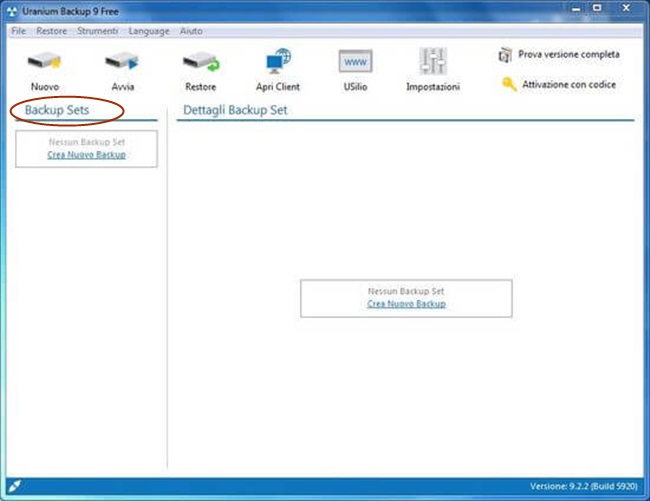Open the Language menu
The image size is (650, 501).
[149, 31]
